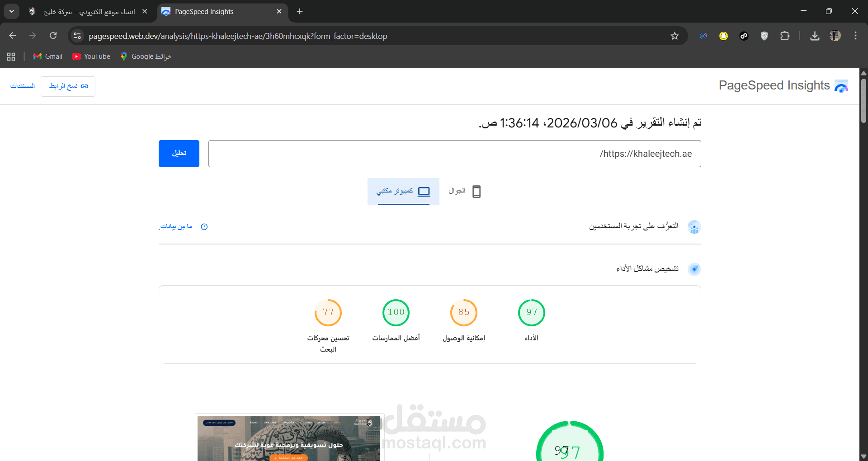Click the page vertical scrollbar thumb
This screenshot has height=461, width=868.
tap(863, 100)
